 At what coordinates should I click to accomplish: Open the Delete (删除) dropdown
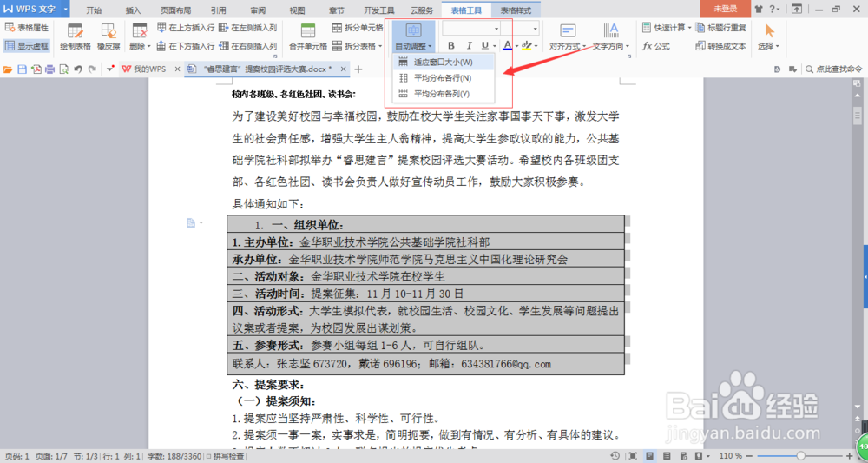click(x=140, y=36)
